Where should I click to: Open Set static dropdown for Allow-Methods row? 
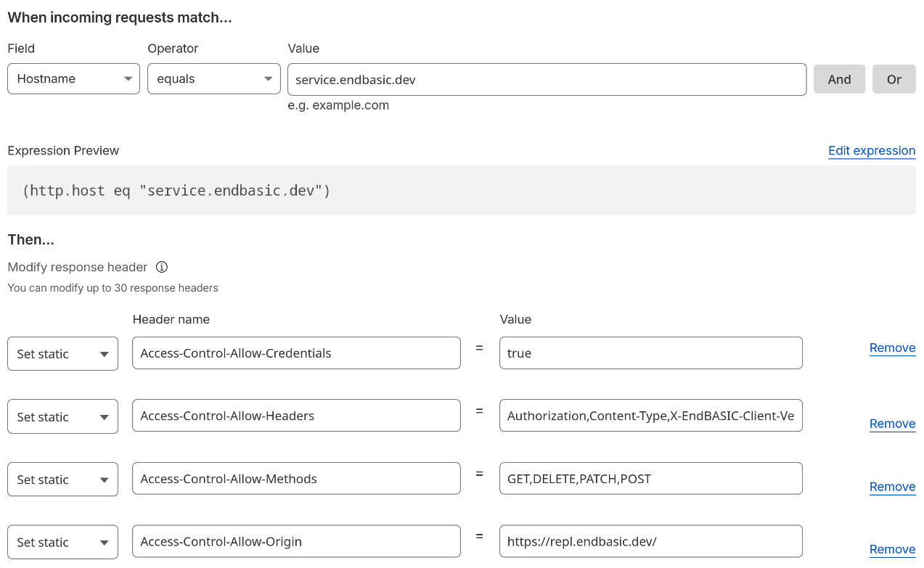pyautogui.click(x=62, y=479)
